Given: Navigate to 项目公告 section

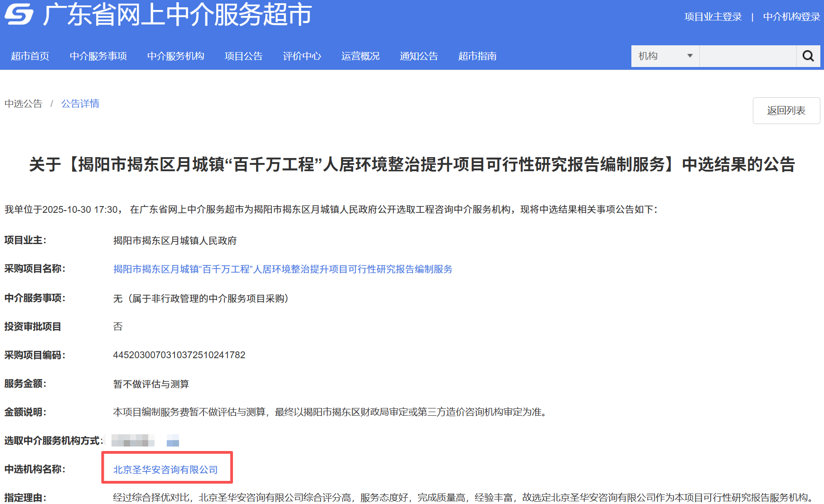Looking at the screenshot, I should tap(243, 56).
